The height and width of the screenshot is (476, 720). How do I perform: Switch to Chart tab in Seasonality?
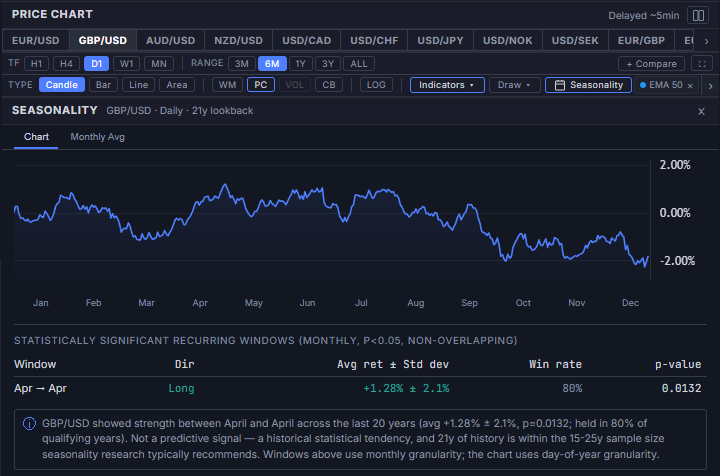click(36, 137)
